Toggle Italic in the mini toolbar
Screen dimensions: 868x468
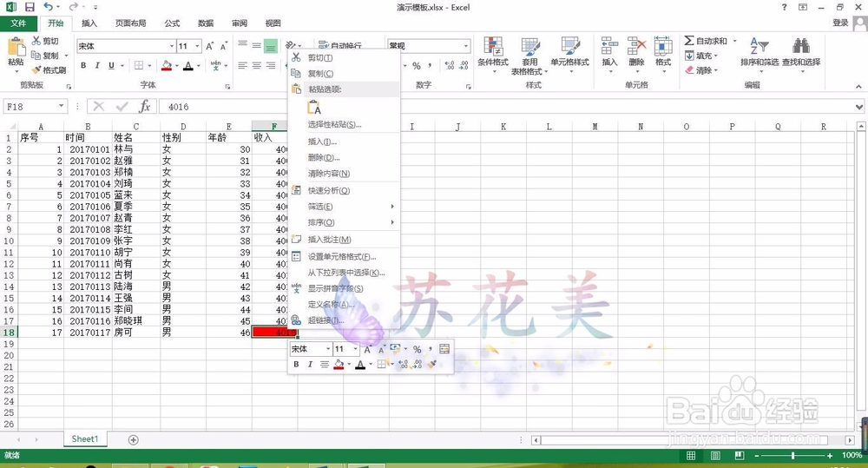pos(310,364)
